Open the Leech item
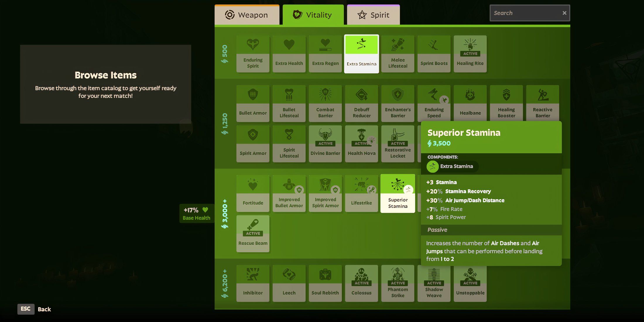 (x=289, y=283)
